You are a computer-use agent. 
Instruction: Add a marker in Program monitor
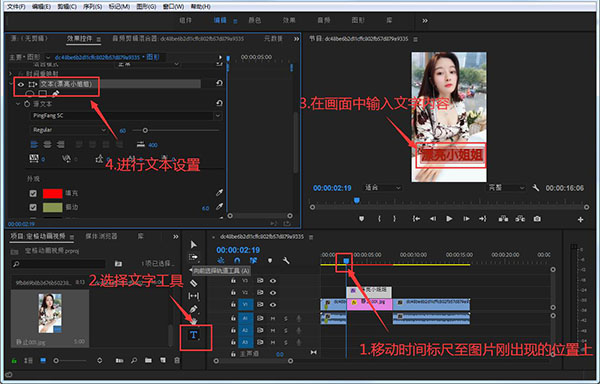click(361, 219)
